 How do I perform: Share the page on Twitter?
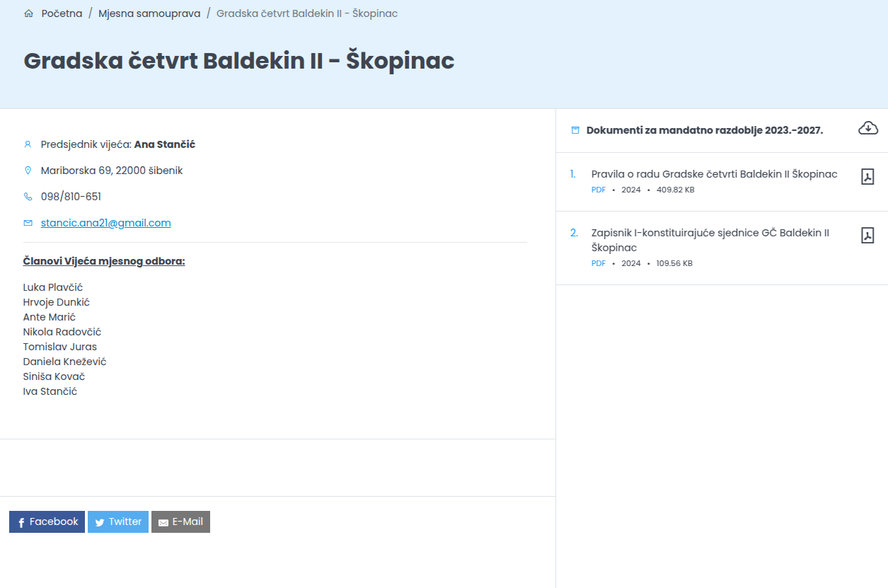click(118, 521)
